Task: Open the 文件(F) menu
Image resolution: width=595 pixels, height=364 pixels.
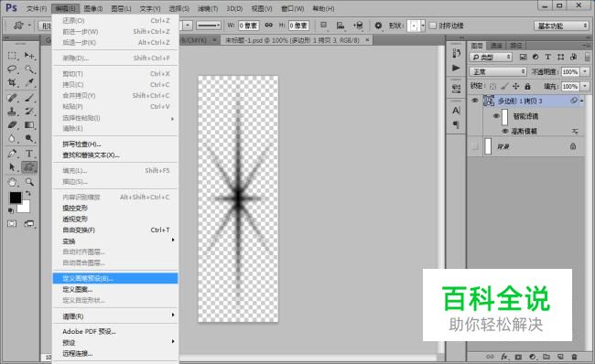Action: (37, 8)
